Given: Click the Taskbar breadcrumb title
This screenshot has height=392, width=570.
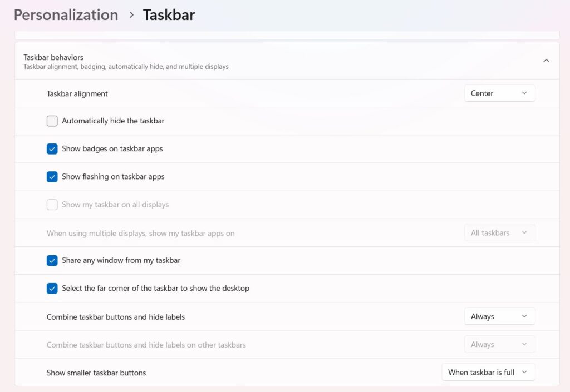Looking at the screenshot, I should pos(169,14).
